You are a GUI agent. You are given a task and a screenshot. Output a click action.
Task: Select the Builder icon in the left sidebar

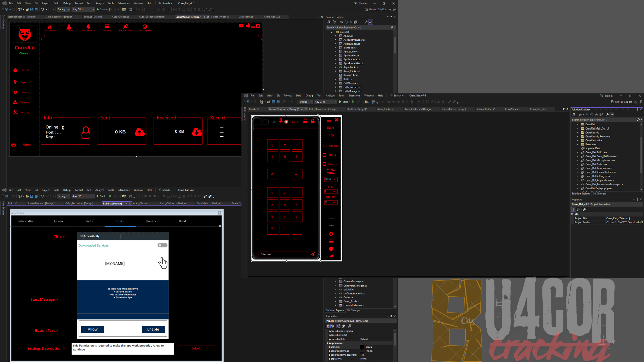pos(15,70)
